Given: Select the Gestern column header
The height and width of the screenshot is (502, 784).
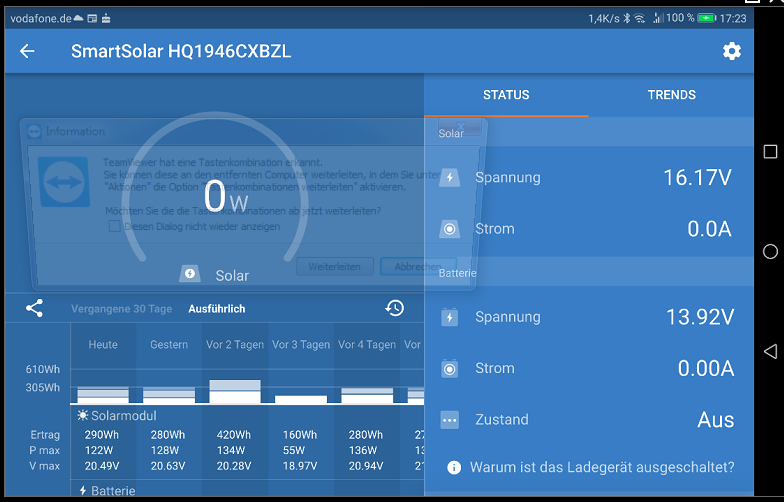Looking at the screenshot, I should coord(169,344).
